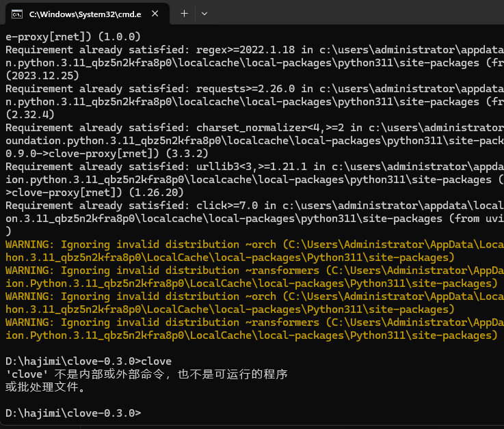Click the Chinese error message about 'clove' command
504x429 pixels.
tap(146, 374)
